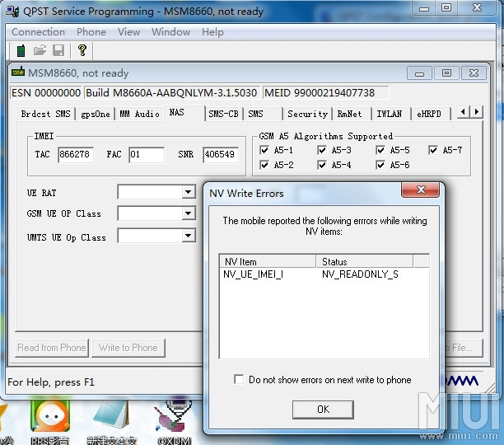Screen dimensions: 504x445
Task: Click the IMEI TAC input field
Action: (x=76, y=155)
